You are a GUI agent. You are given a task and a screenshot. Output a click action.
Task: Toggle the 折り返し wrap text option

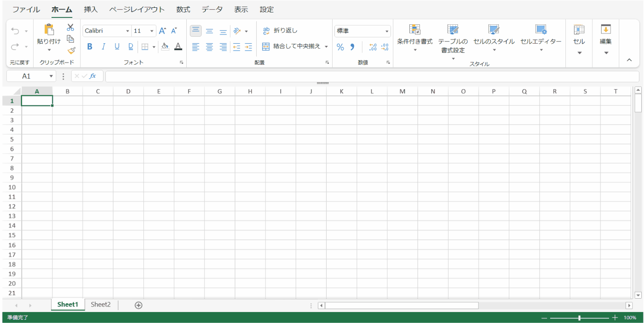point(280,31)
